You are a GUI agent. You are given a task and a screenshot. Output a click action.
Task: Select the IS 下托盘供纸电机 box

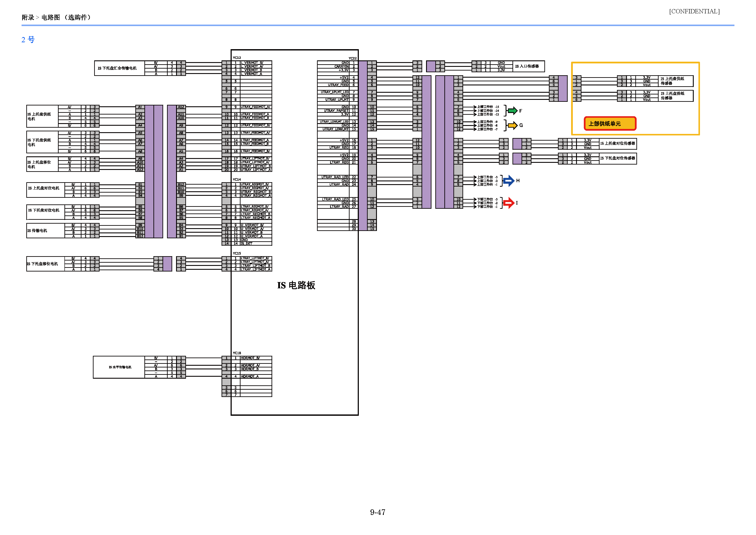click(x=42, y=142)
